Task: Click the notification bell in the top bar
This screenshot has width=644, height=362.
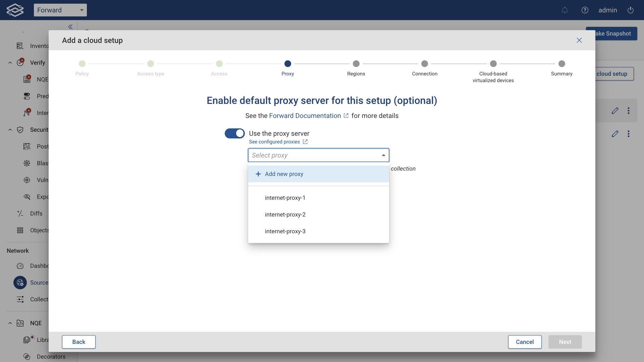Action: coord(565,10)
